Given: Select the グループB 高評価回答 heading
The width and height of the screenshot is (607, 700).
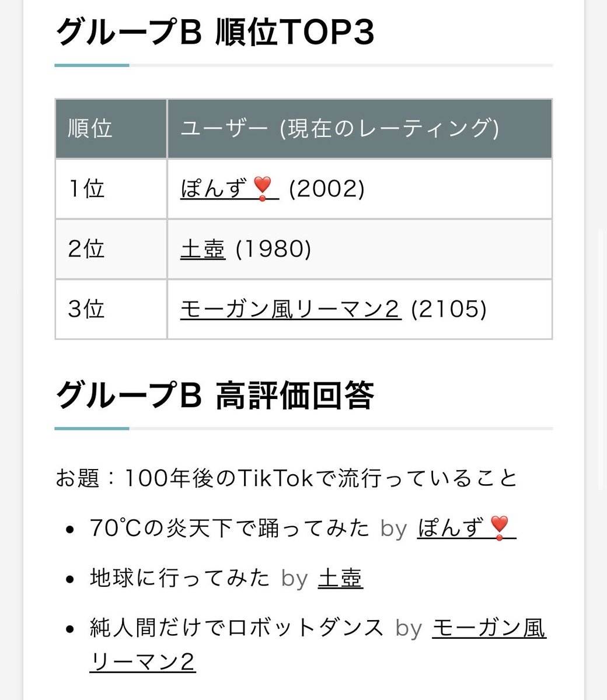Looking at the screenshot, I should tap(215, 397).
